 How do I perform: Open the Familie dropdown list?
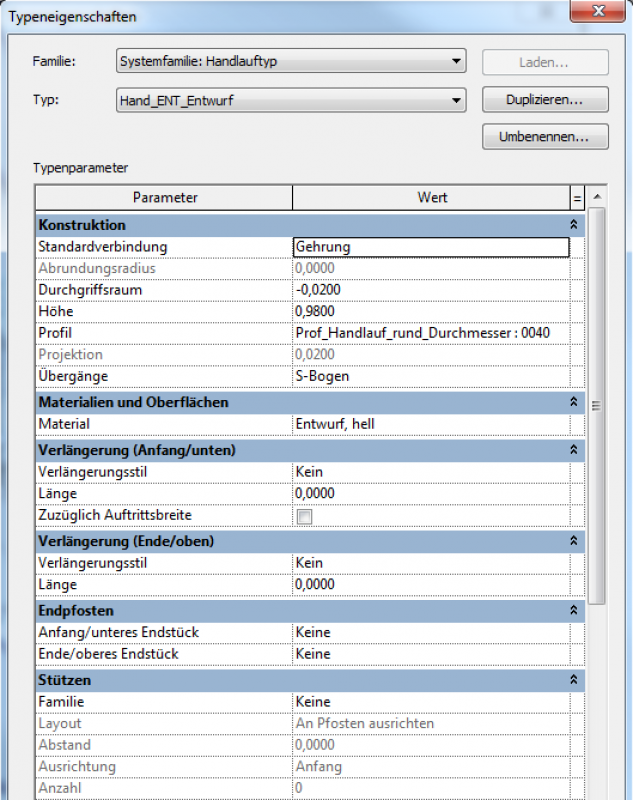click(290, 62)
